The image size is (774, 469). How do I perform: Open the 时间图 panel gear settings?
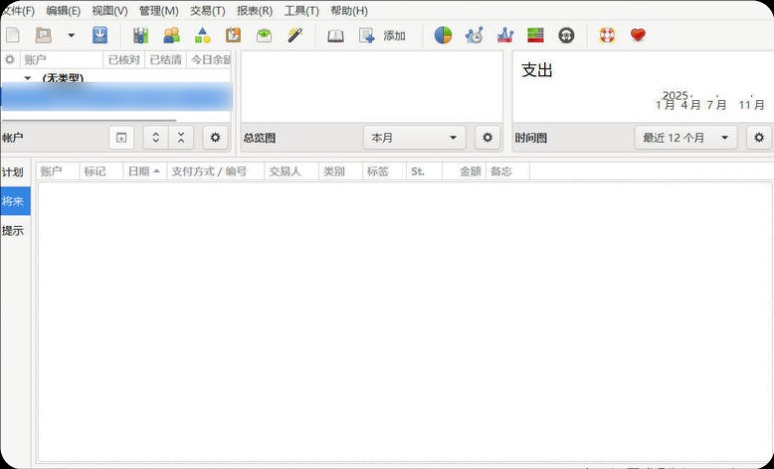coord(759,138)
